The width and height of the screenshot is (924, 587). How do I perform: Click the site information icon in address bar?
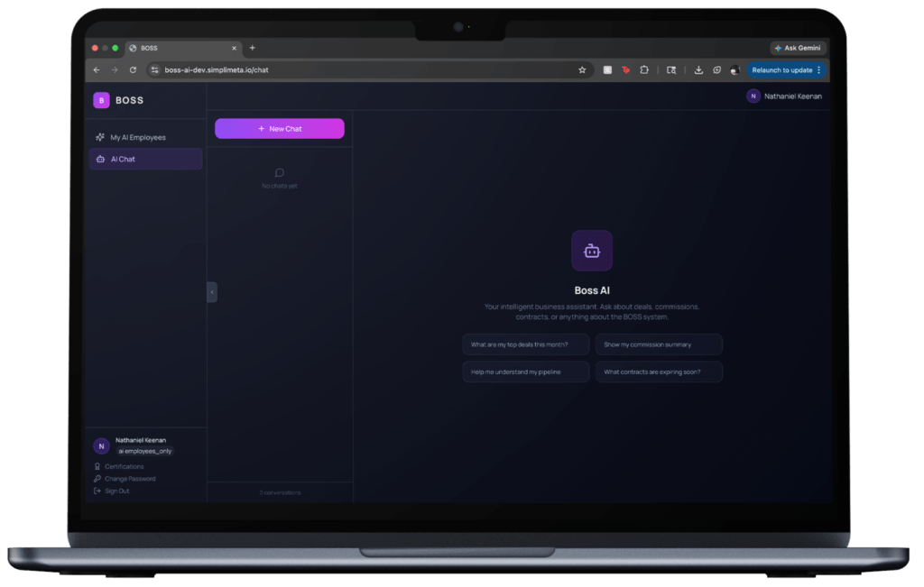click(x=154, y=69)
